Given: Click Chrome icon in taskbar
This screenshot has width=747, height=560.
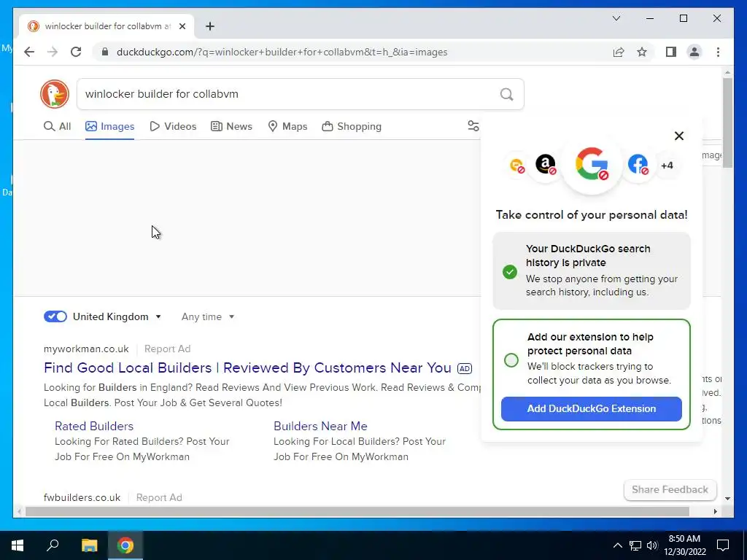Looking at the screenshot, I should point(125,545).
